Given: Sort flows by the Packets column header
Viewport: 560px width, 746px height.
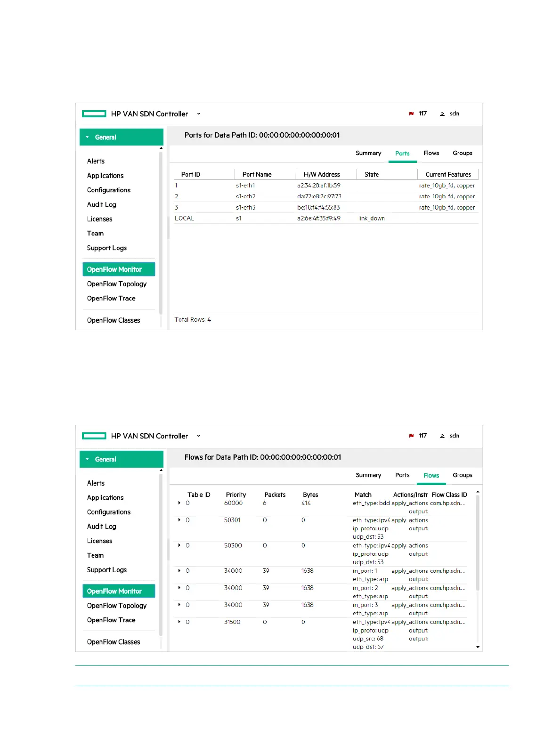Looking at the screenshot, I should pyautogui.click(x=275, y=495).
